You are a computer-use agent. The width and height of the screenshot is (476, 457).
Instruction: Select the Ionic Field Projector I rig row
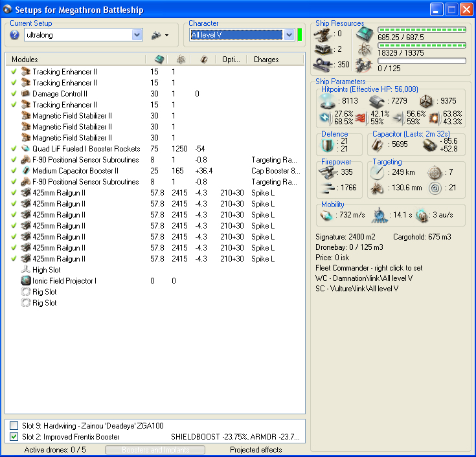155,281
